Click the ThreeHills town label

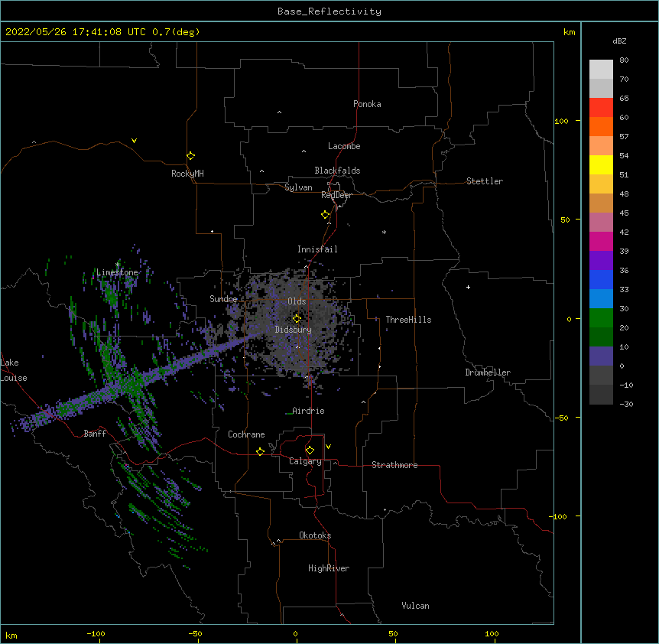tap(408, 320)
